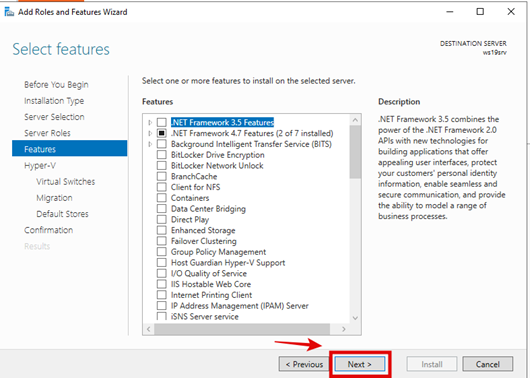Image resolution: width=530 pixels, height=378 pixels.
Task: Check IP Address Management (IPAM) Server checkbox
Action: click(162, 306)
